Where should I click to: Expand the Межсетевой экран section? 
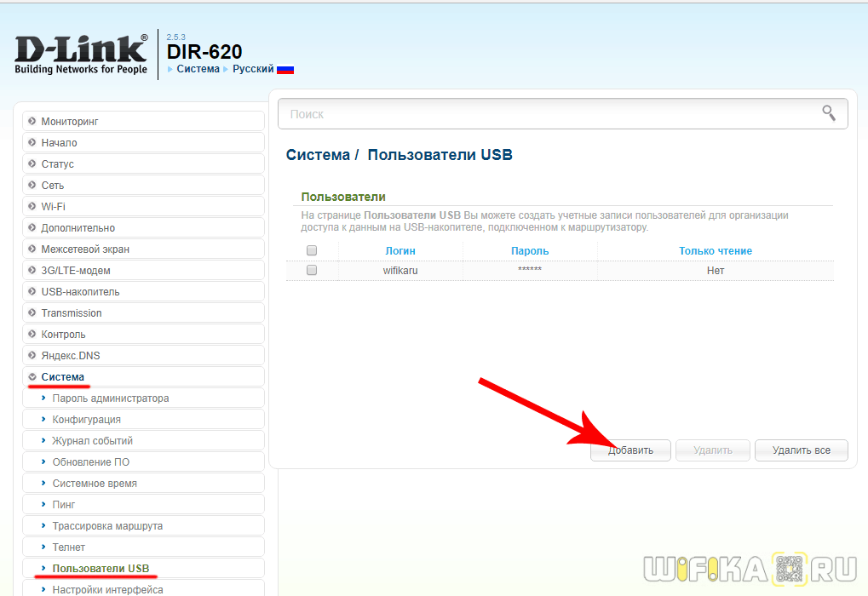143,249
